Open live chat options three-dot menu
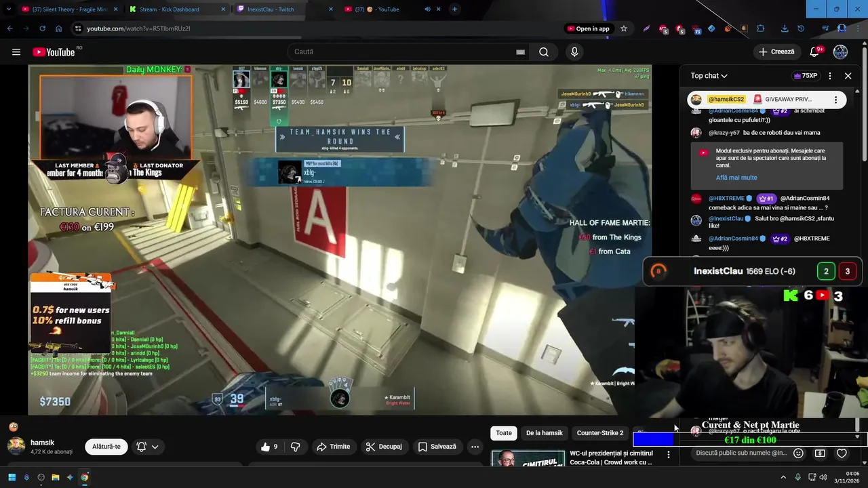This screenshot has height=488, width=868. click(x=830, y=76)
